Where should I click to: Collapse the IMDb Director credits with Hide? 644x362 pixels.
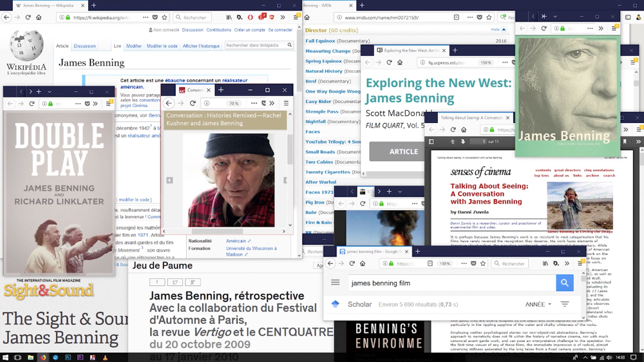click(498, 30)
